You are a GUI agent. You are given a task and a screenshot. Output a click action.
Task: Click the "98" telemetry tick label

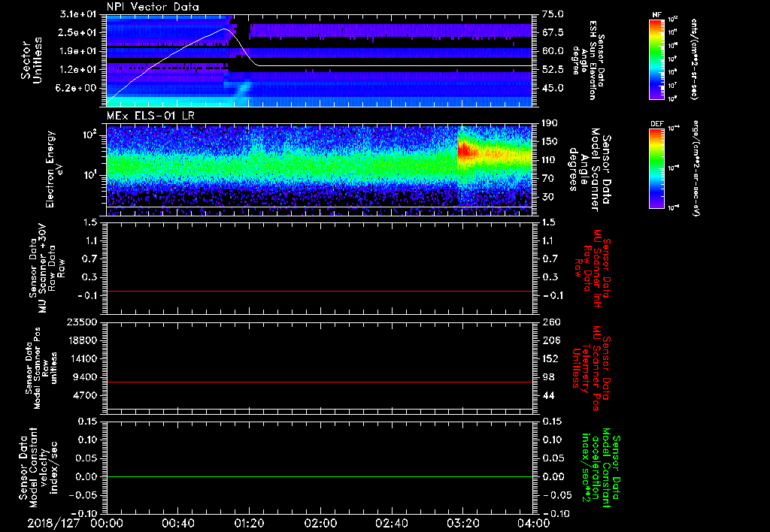pos(547,377)
